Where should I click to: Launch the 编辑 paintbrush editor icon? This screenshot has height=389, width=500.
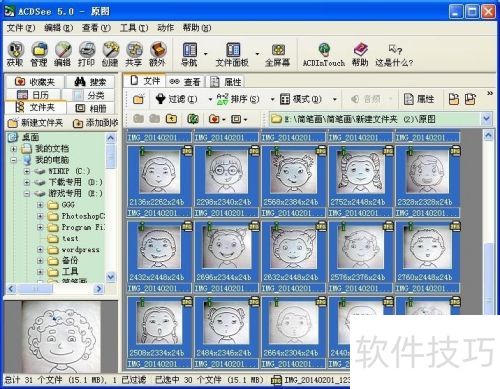[63, 53]
